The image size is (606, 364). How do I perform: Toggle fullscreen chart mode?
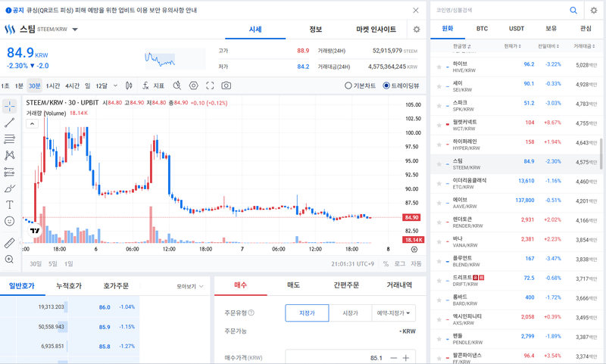(210, 86)
